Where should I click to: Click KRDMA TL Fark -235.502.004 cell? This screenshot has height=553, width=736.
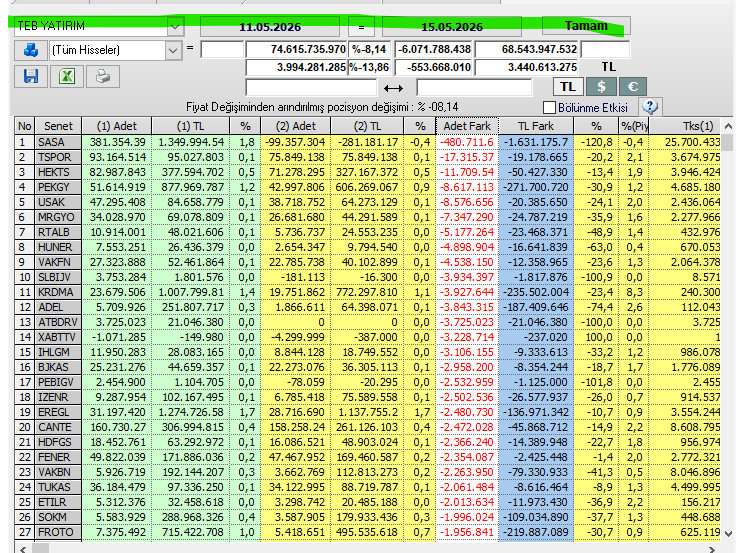(536, 292)
